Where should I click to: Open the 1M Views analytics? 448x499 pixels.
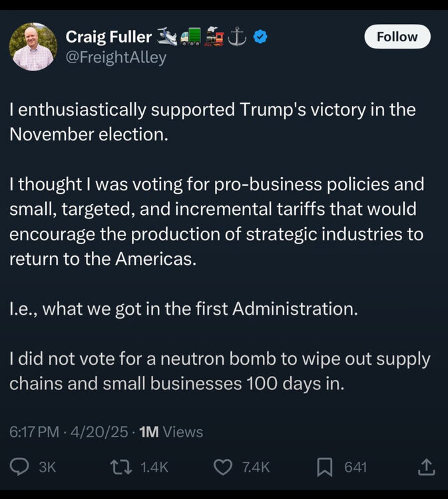(x=171, y=432)
